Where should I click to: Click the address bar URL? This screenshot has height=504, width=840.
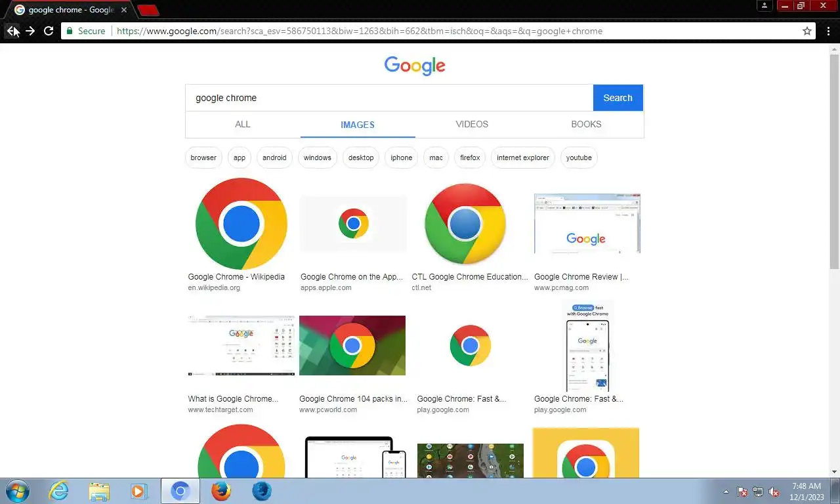point(360,31)
